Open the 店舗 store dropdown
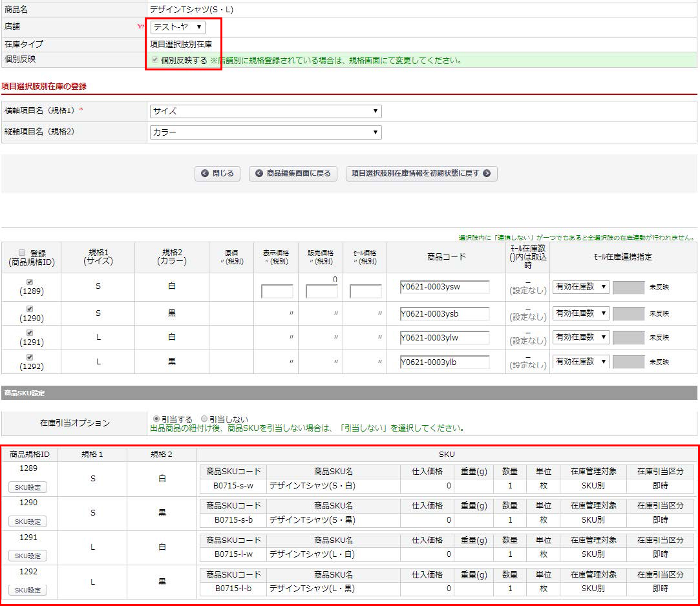 click(x=178, y=27)
